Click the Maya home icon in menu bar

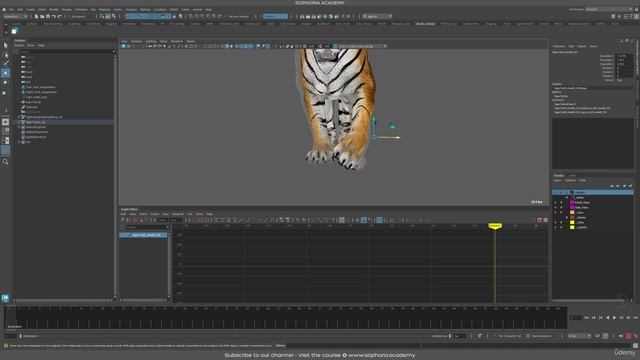tap(4, 9)
